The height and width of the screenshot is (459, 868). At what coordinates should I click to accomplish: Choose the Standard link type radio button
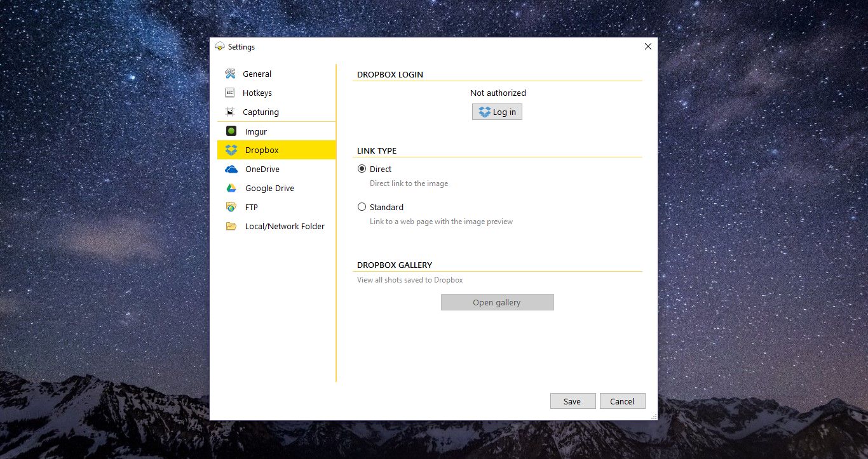point(362,207)
